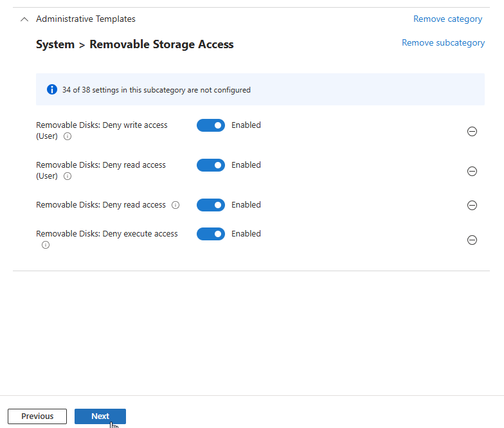Disable the Deny write access (User) toggle
The height and width of the screenshot is (428, 504).
click(211, 125)
